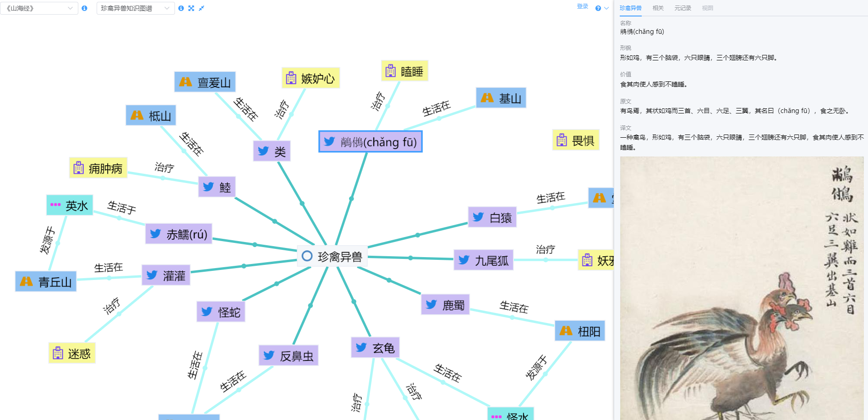Click the 嫉妒心 illness node

point(311,78)
